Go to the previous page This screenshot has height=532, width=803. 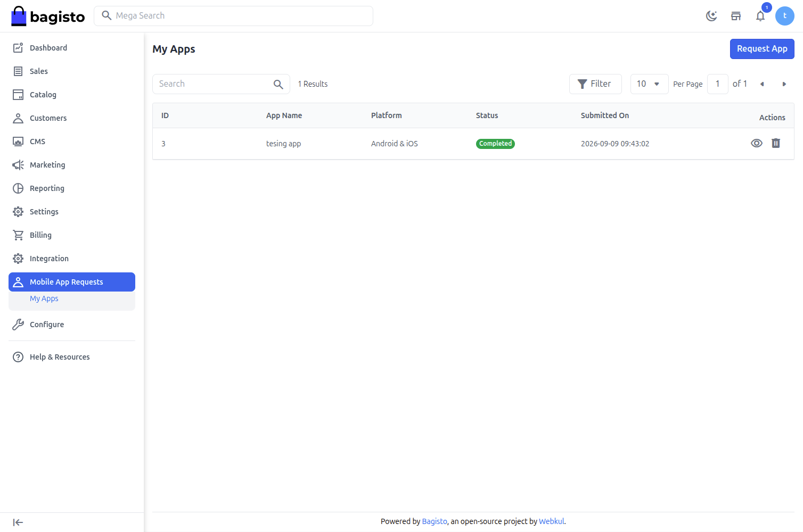[x=762, y=84]
